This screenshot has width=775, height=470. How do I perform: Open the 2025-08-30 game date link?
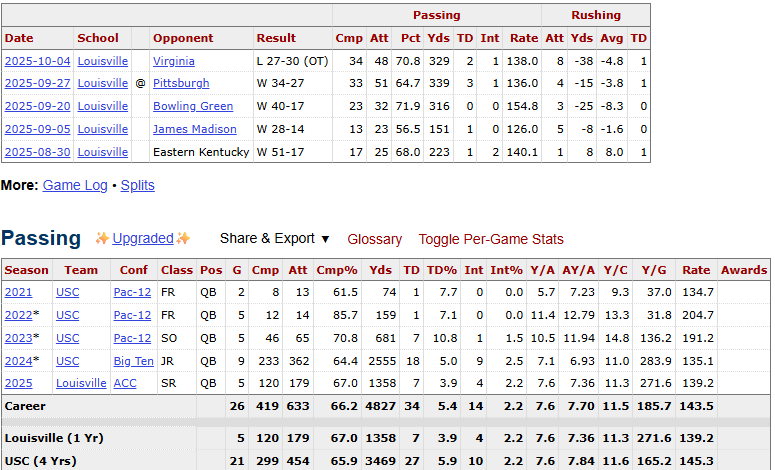coord(38,152)
